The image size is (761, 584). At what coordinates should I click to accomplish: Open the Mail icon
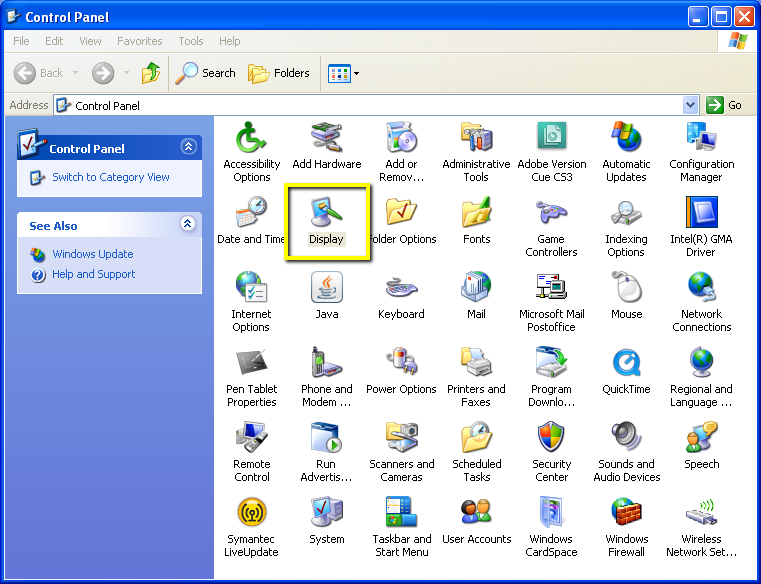click(476, 287)
